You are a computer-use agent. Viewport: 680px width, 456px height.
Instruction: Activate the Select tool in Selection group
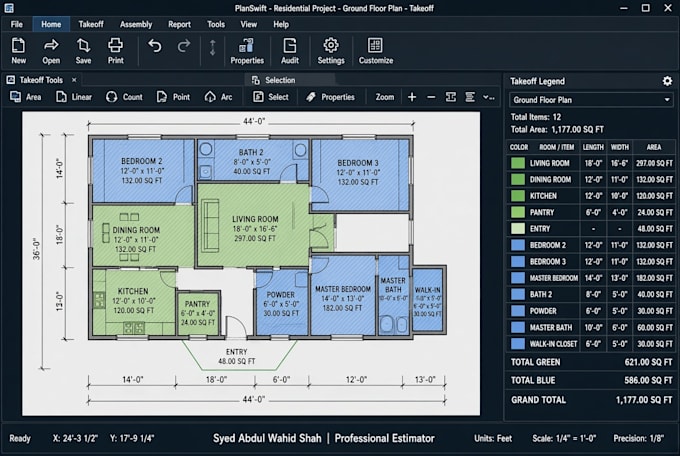coord(271,97)
